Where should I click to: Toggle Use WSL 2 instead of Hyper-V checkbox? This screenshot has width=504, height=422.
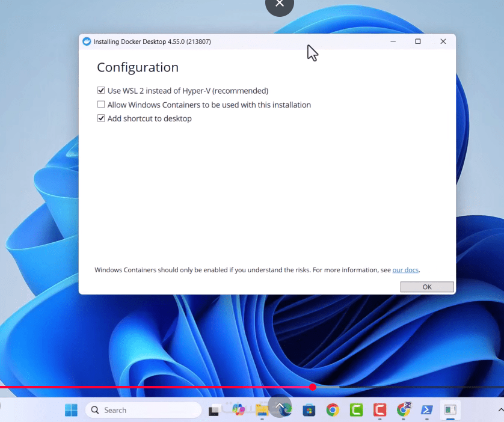tap(101, 90)
